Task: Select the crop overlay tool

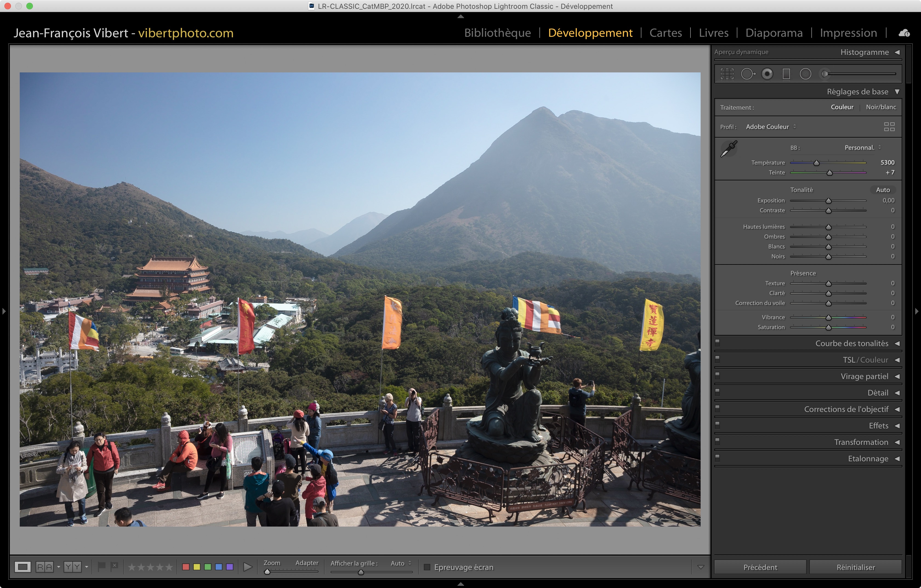Action: pyautogui.click(x=727, y=74)
